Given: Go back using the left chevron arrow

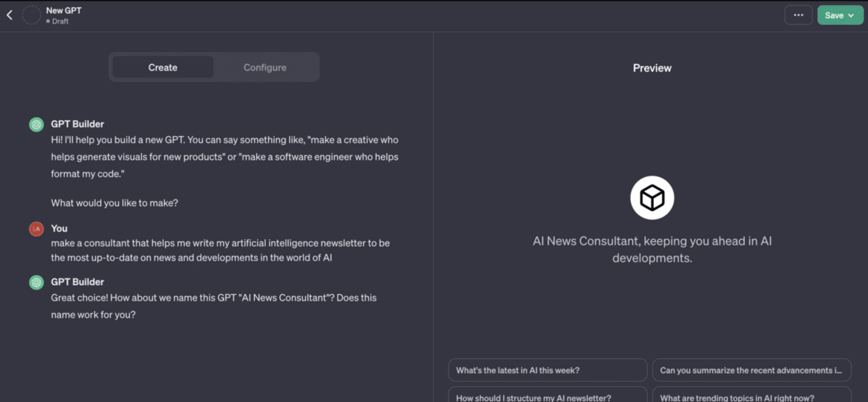Looking at the screenshot, I should (9, 15).
